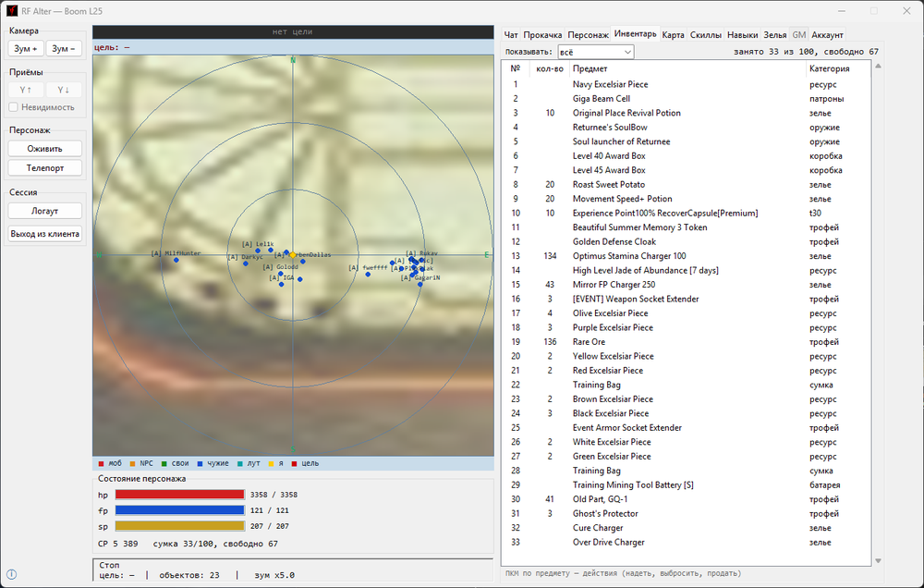The width and height of the screenshot is (924, 588).
Task: Select the fwefff player dot on radar
Action: [368, 275]
